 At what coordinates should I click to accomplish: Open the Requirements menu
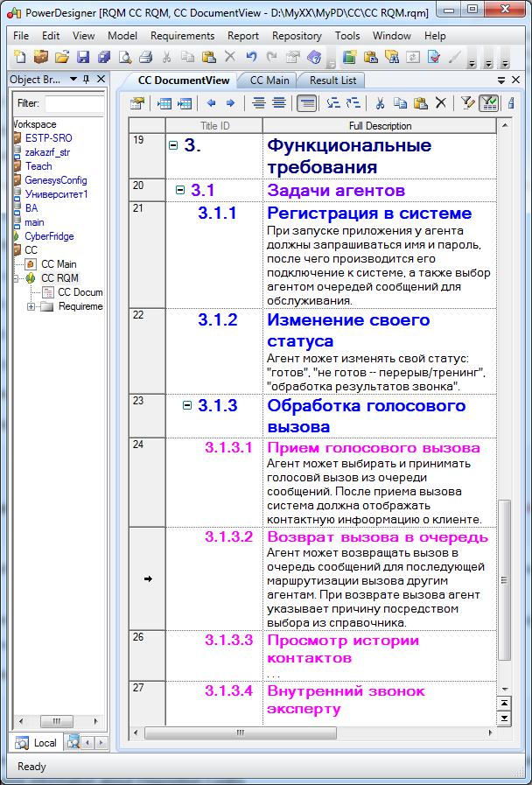pyautogui.click(x=182, y=36)
